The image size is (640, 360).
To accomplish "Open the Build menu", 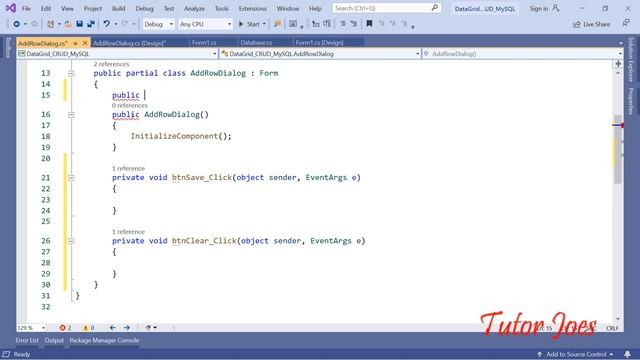I will pos(119,8).
